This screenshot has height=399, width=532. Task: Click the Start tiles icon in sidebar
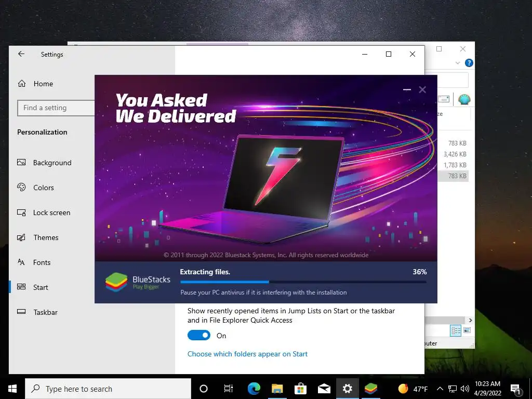tap(21, 287)
